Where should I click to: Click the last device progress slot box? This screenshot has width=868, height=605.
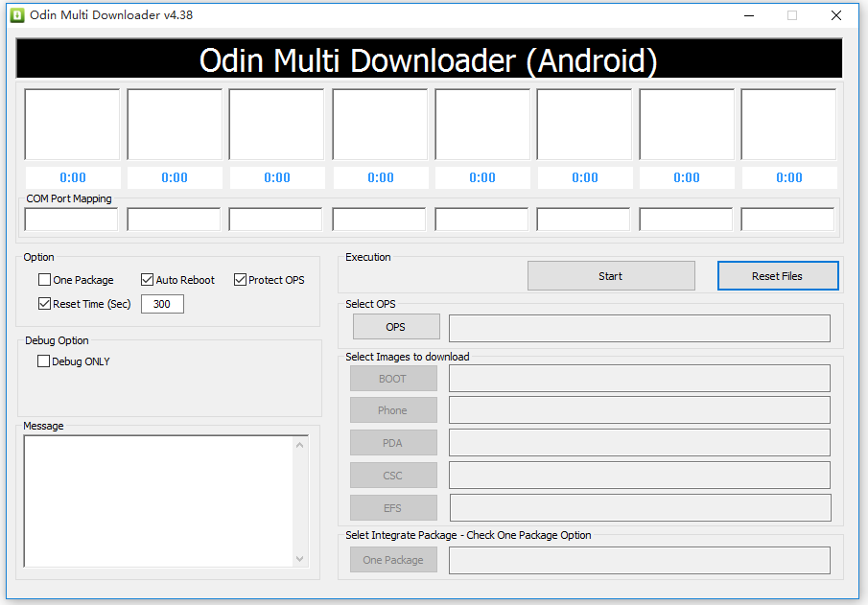coord(788,125)
